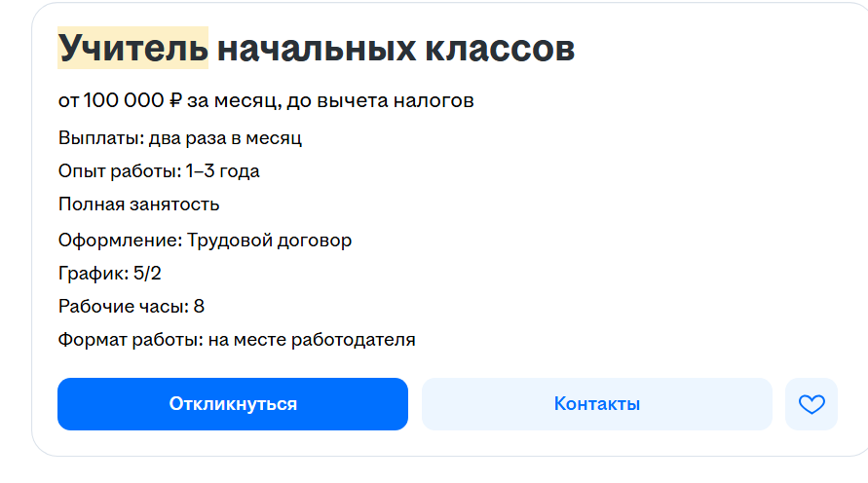
Task: Click the Рабочие часы: 8 line
Action: coord(132,307)
